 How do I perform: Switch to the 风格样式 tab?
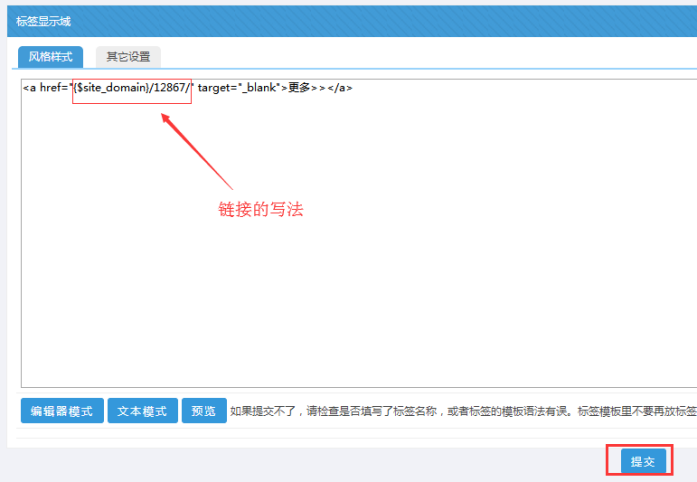pyautogui.click(x=50, y=56)
